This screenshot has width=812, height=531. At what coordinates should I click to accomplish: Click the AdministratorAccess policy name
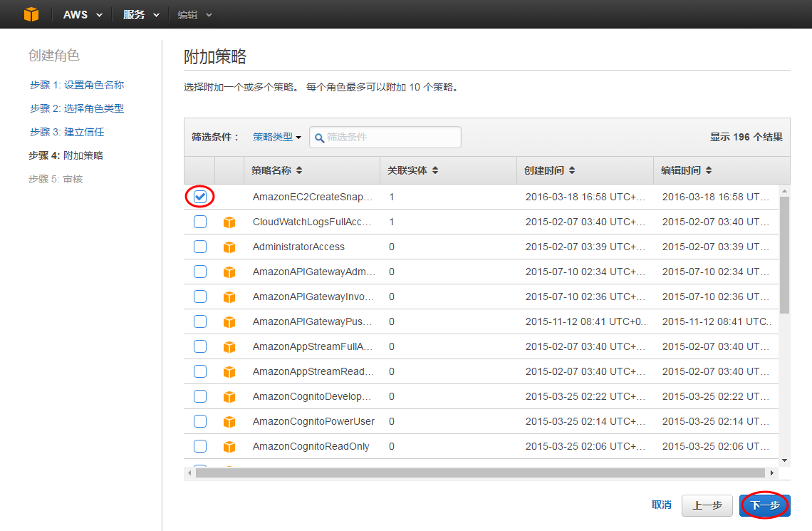(x=298, y=247)
